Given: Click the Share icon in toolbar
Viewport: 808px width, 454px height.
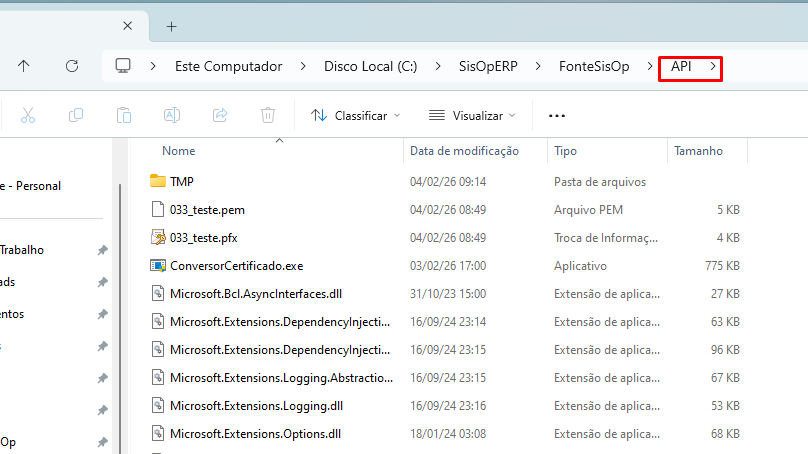Looking at the screenshot, I should click(x=220, y=115).
